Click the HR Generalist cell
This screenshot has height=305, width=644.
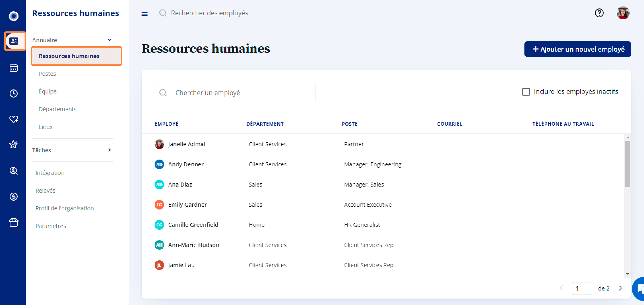point(362,225)
